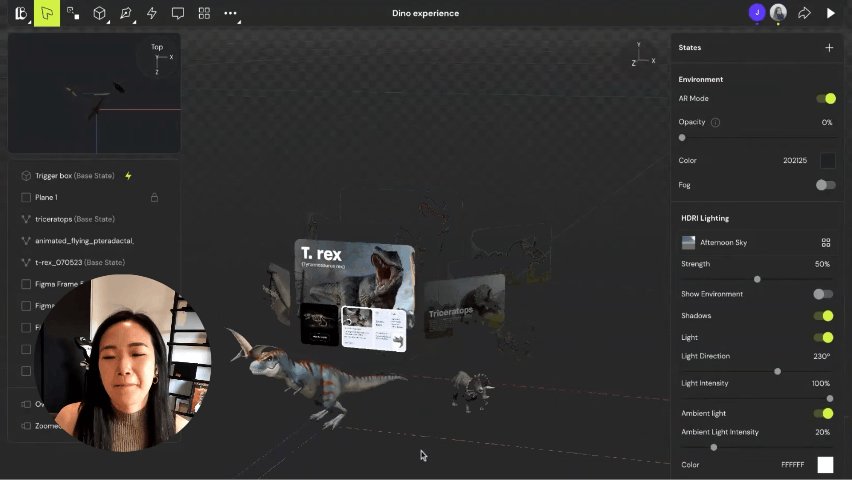Screen dimensions: 852x480
Task: Turn off the Shadows toggle
Action: coord(825,316)
